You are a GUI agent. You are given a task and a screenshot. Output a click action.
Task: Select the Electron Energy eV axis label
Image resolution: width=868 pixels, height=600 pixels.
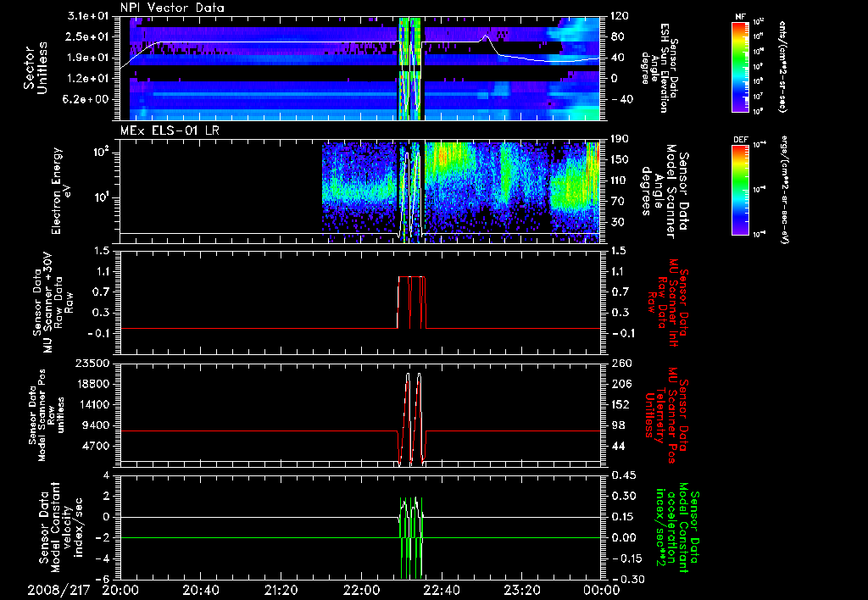click(x=62, y=191)
